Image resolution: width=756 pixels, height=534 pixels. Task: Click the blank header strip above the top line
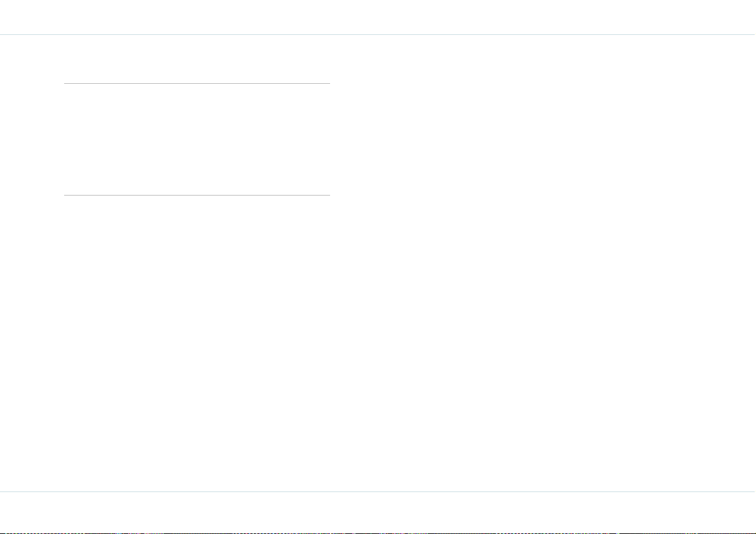tap(378, 17)
